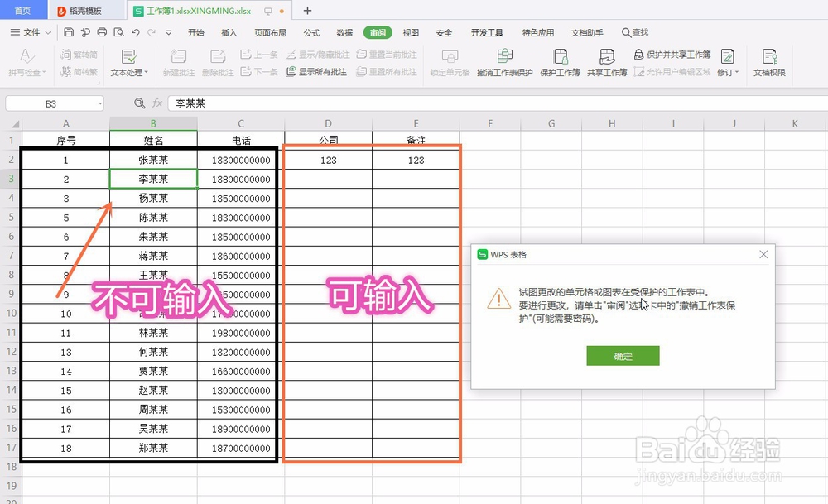The width and height of the screenshot is (828, 504).
Task: Select the 撤消工作表保护 (unprotect sheet) icon
Action: [x=503, y=62]
